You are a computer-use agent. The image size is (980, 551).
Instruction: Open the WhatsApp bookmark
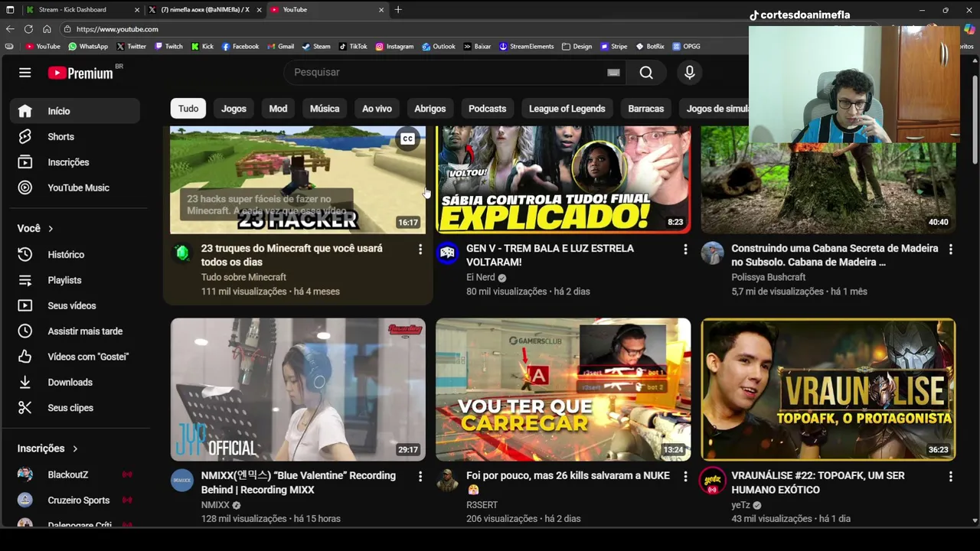point(88,46)
